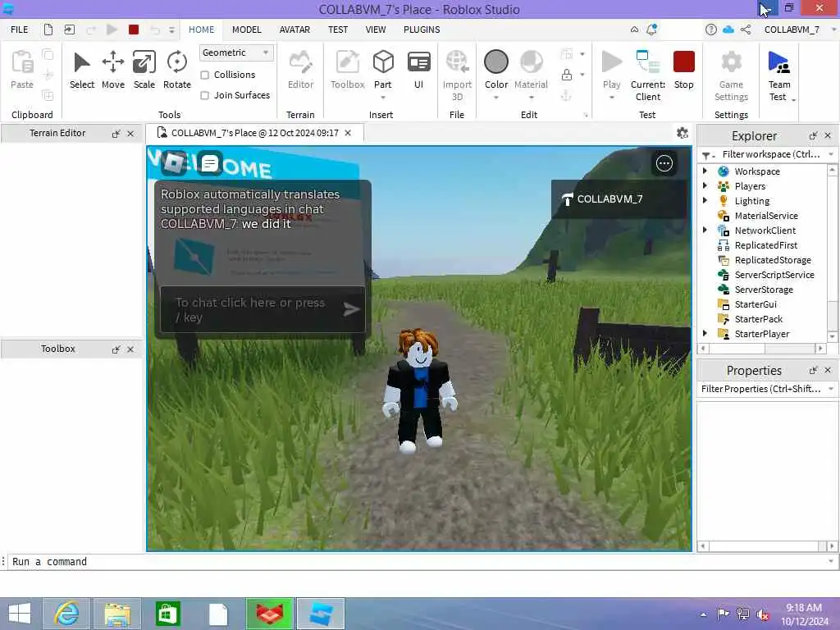Open the Part dropdown arrow
This screenshot has width=840, height=630.
[383, 98]
